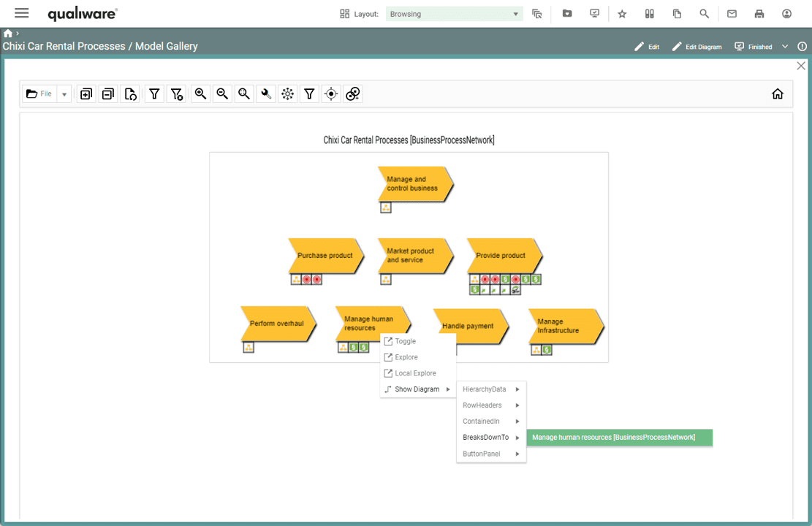Viewport: 812px width, 526px height.
Task: Select the spread layout icon
Action: tap(287, 94)
